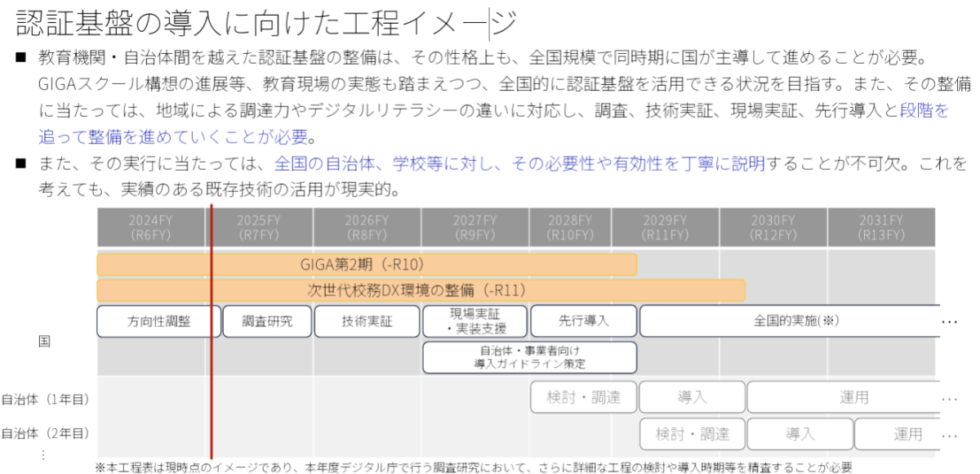Select the 調査研究 phase box
980x474 pixels.
pyautogui.click(x=266, y=321)
